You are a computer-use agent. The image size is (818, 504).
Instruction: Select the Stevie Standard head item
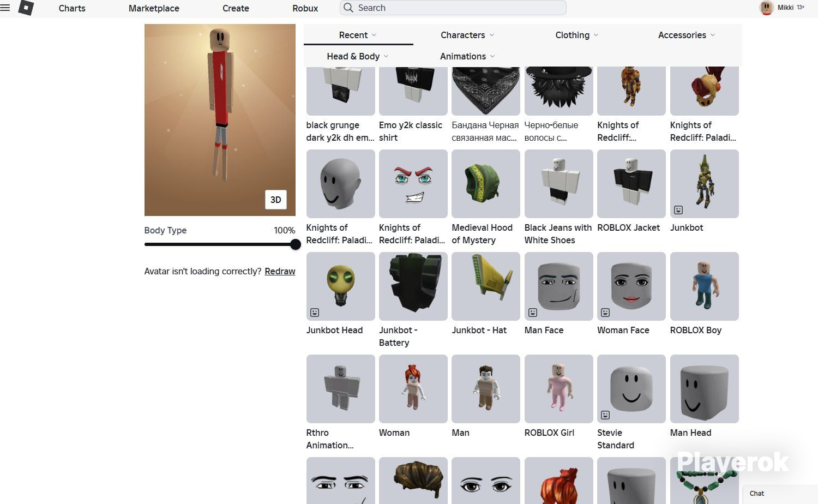click(631, 389)
